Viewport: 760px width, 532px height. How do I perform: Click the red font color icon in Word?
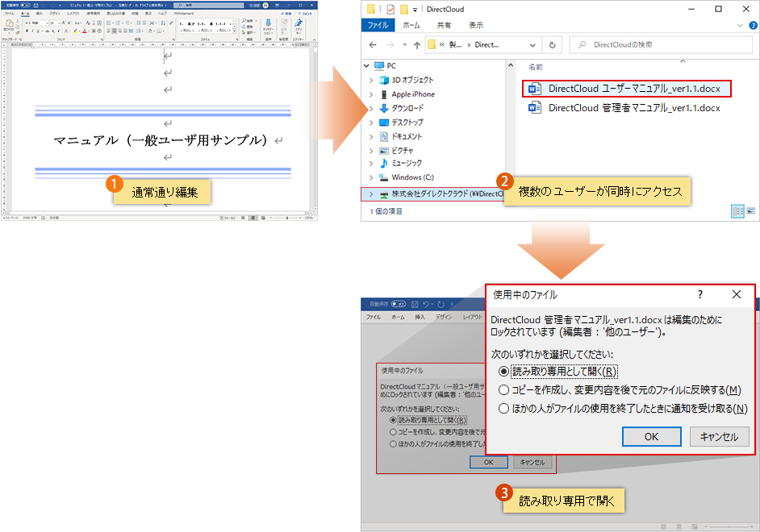click(x=85, y=31)
